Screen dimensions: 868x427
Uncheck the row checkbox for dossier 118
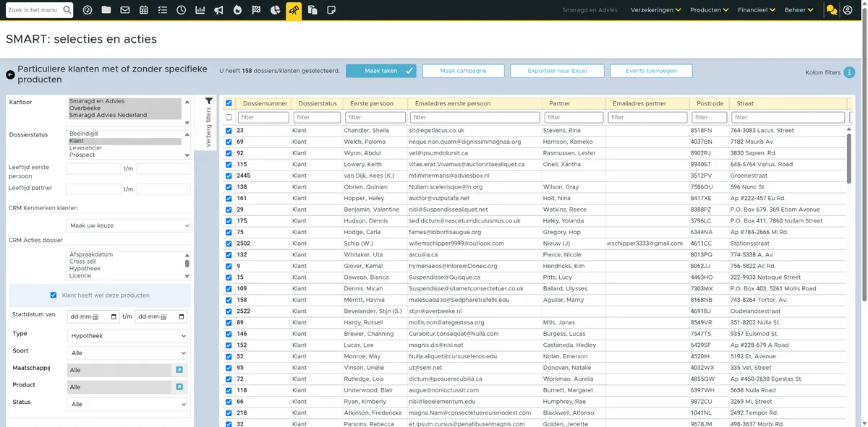(229, 390)
